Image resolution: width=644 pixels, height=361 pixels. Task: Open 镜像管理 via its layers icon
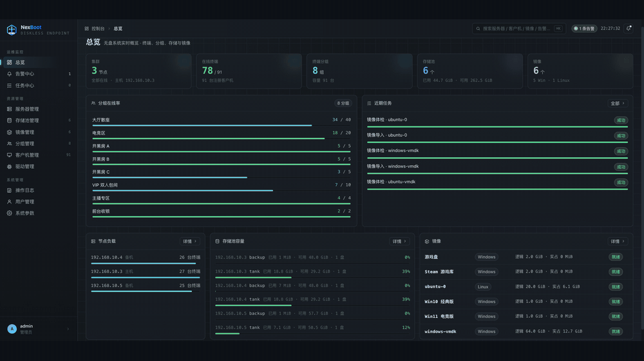tap(10, 132)
